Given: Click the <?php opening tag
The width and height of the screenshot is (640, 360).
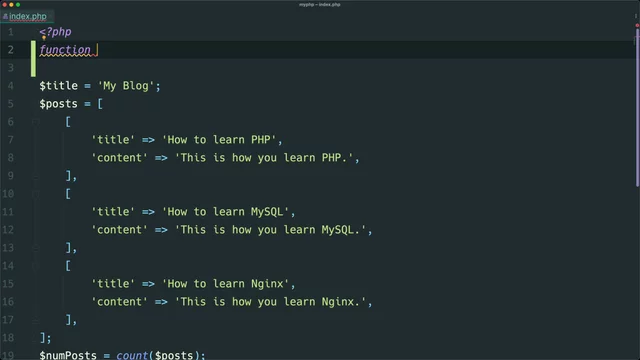Looking at the screenshot, I should pyautogui.click(x=56, y=32).
